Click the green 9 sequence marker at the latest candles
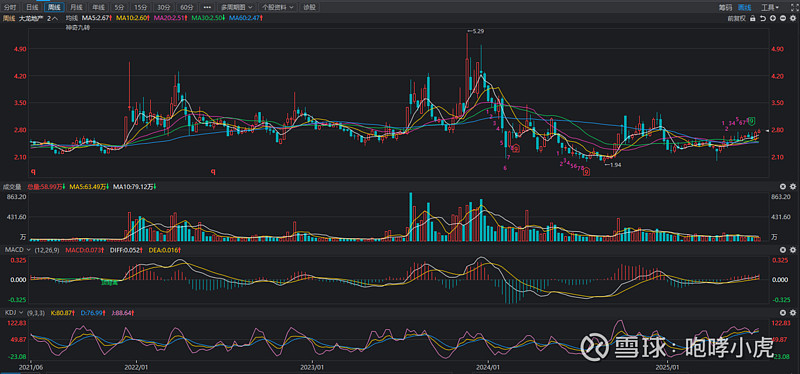This screenshot has width=800, height=374. tap(751, 121)
